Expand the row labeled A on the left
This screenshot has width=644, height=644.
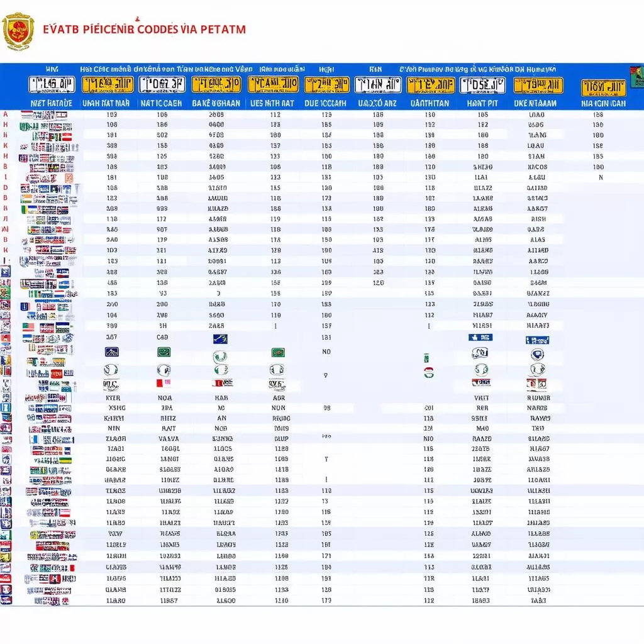[5, 114]
